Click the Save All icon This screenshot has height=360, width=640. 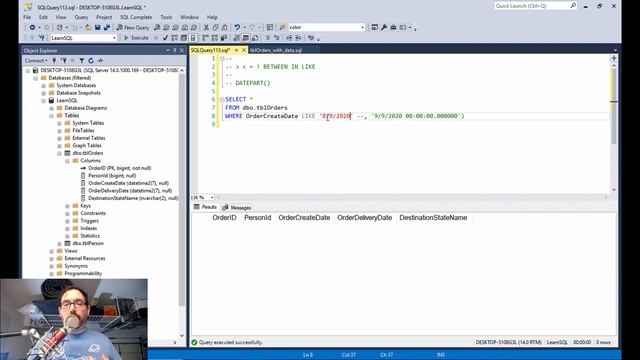(107, 27)
